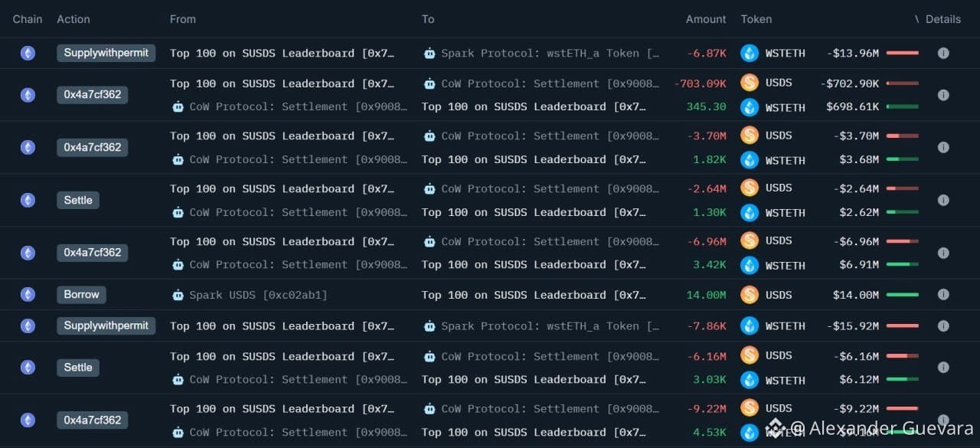Click the amount value 345.30

click(707, 107)
